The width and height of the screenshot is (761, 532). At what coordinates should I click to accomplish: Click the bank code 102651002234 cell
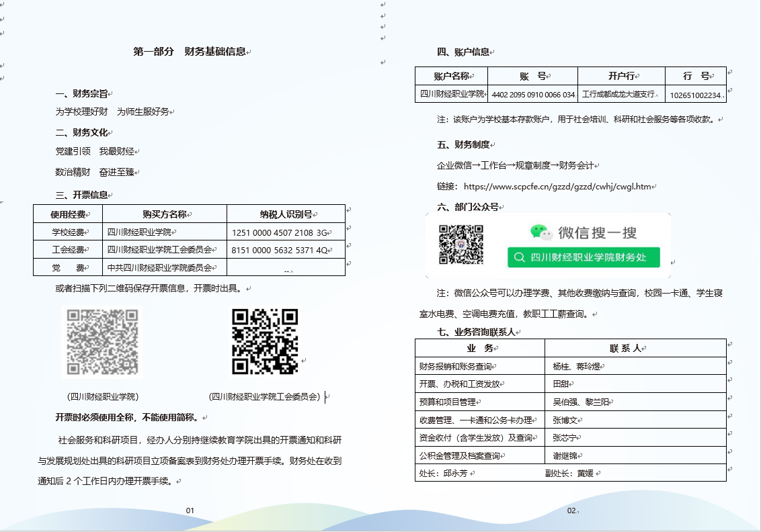tap(694, 95)
